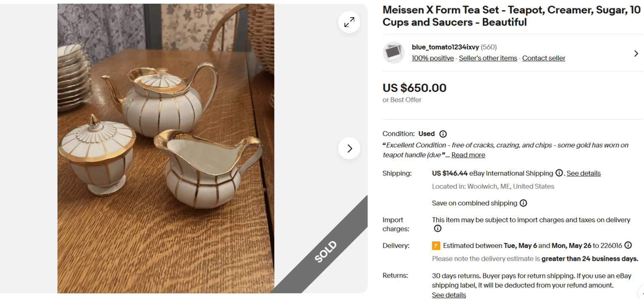Click the main tea set photo
The width and height of the screenshot is (644, 299).
pyautogui.click(x=166, y=147)
